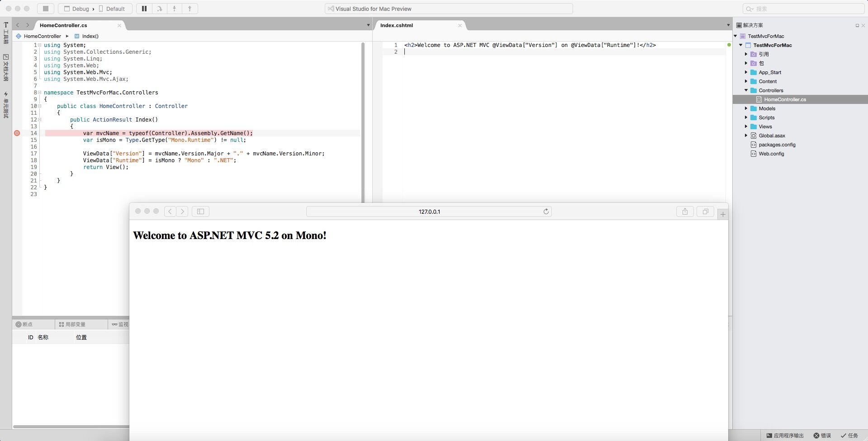
Task: Click the solution pad autohide icon
Action: point(857,25)
